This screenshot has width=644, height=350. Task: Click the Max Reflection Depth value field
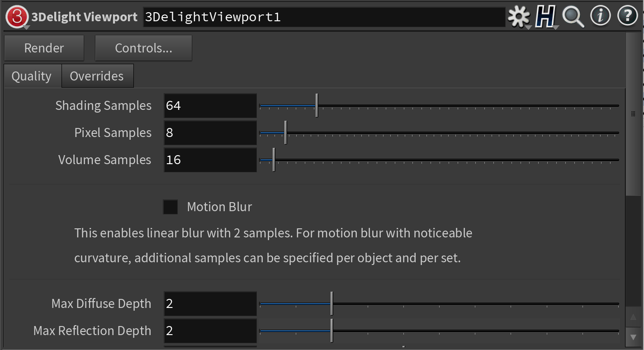(x=210, y=331)
